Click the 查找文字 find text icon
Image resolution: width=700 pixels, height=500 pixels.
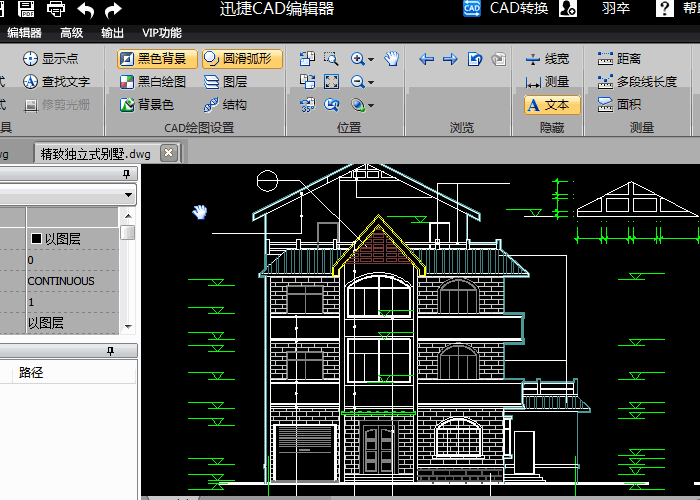pyautogui.click(x=31, y=81)
